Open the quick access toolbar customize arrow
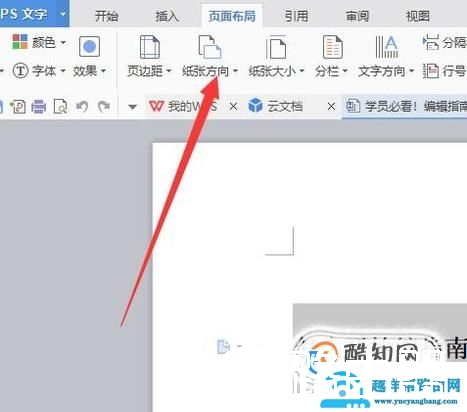The image size is (467, 412). tap(133, 107)
